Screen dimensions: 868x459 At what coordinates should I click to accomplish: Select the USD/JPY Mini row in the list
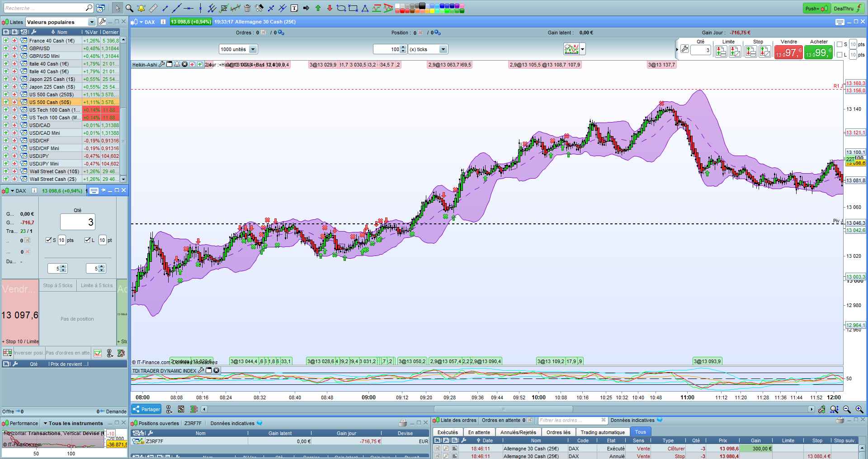[61, 164]
